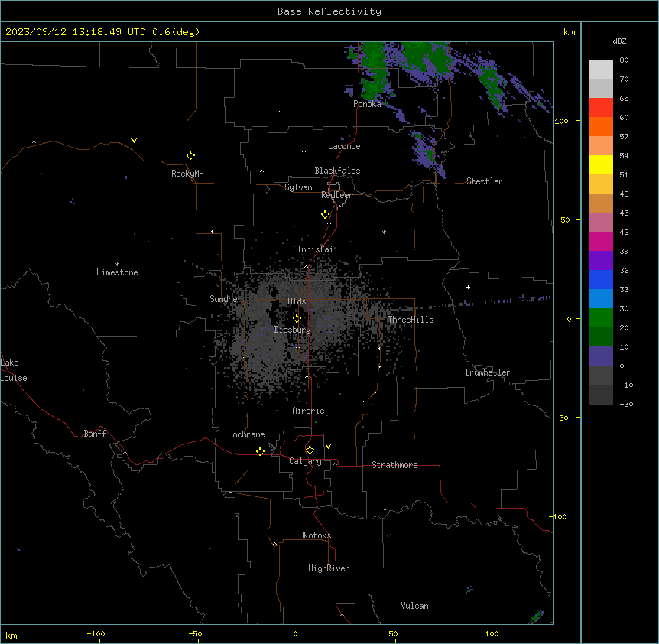Pick the red 65-60 dBZ legend swatch
Screen dimensions: 659x644
click(601, 108)
